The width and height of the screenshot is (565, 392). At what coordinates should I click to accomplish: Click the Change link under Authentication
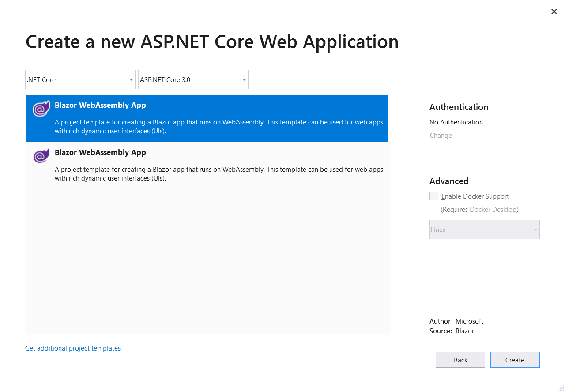point(440,136)
